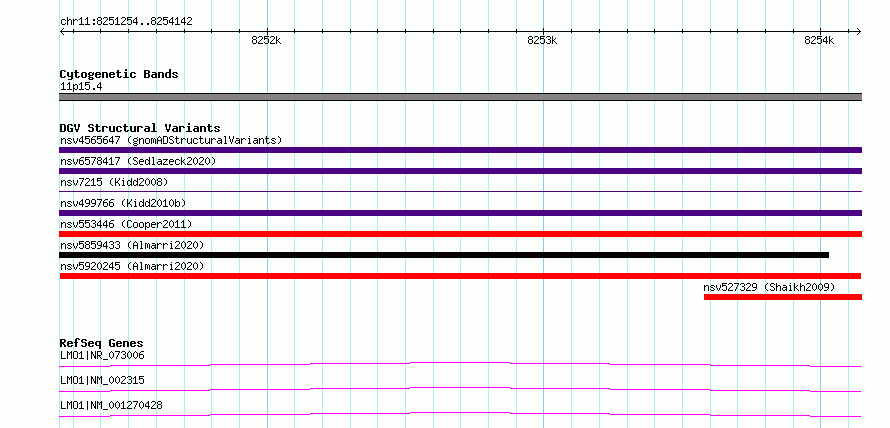Viewport: 890px width, 428px height.
Task: Click the nsv6578417 (Sedlazeck2020) label
Action: coord(138,161)
